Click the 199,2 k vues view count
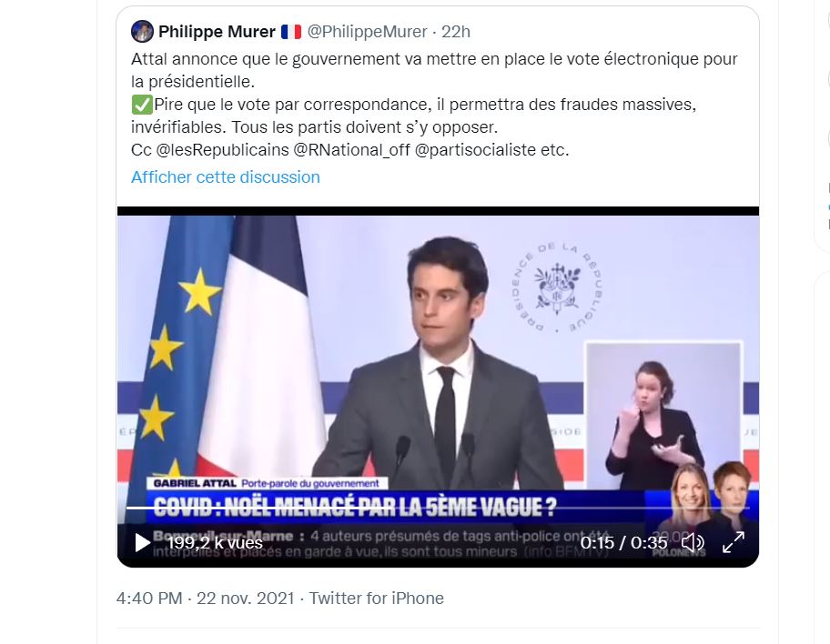The height and width of the screenshot is (644, 830). [215, 543]
